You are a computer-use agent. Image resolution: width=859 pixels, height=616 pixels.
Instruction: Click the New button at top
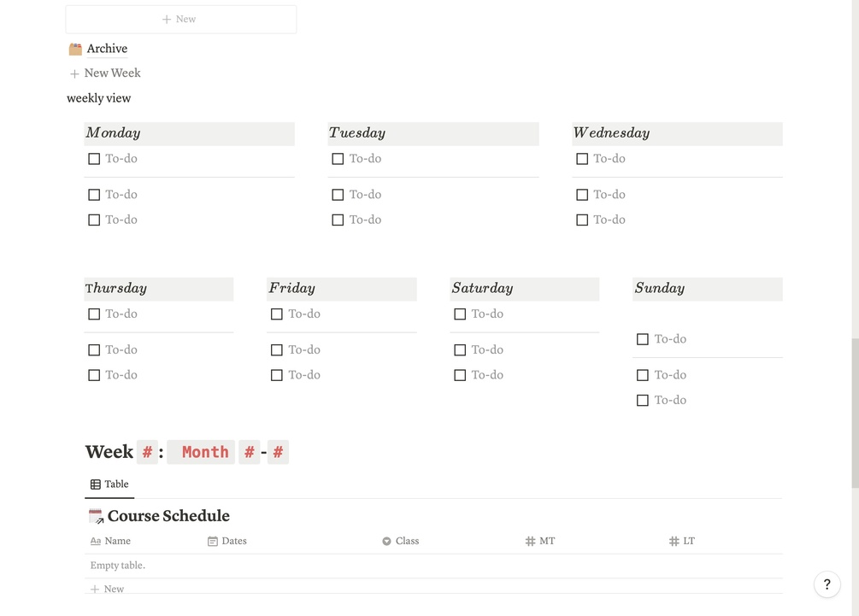point(180,19)
